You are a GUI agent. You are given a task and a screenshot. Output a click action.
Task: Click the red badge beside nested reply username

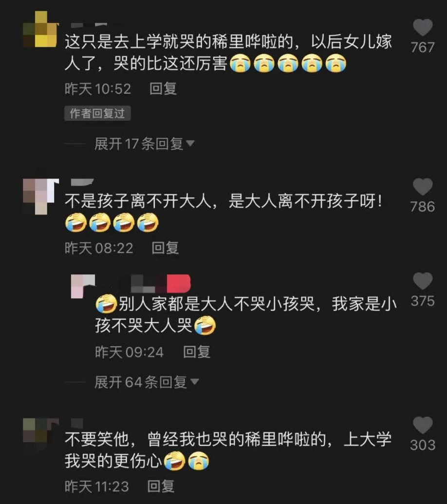pyautogui.click(x=179, y=284)
